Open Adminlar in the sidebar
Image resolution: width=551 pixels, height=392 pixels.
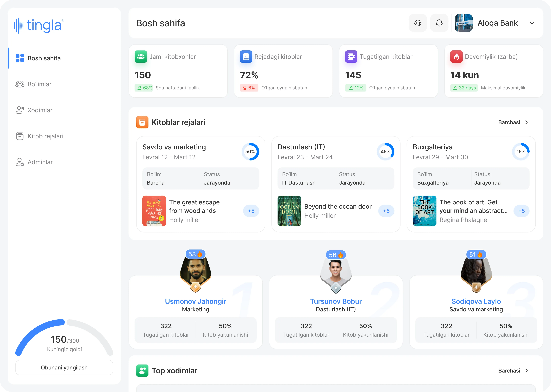(x=40, y=162)
